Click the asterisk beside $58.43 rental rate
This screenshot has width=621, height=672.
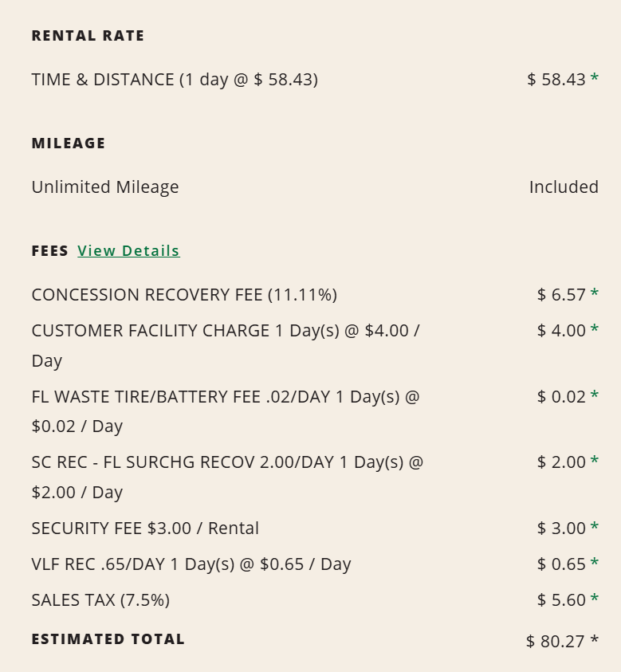[x=594, y=79]
